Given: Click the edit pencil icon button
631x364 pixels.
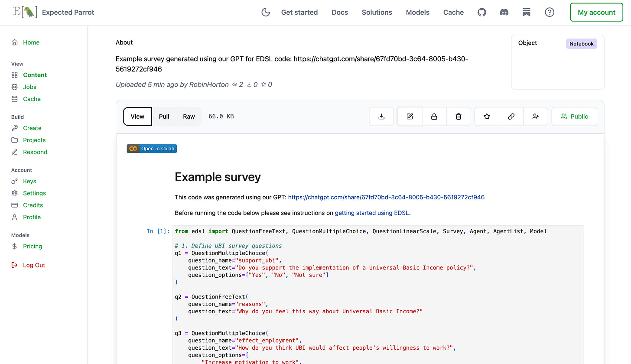Looking at the screenshot, I should click(x=410, y=117).
